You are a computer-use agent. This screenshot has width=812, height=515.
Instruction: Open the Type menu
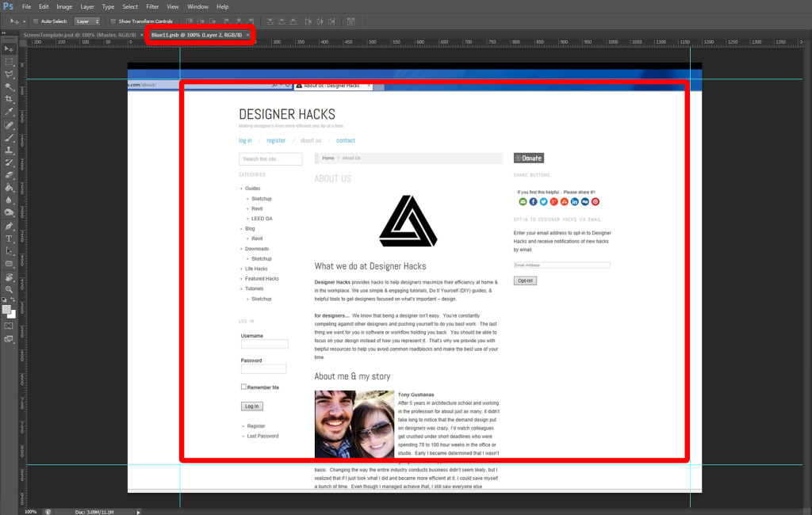click(108, 6)
